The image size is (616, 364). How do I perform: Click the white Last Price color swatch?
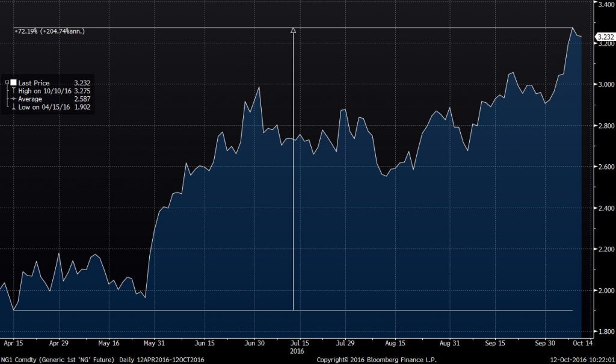click(x=13, y=83)
